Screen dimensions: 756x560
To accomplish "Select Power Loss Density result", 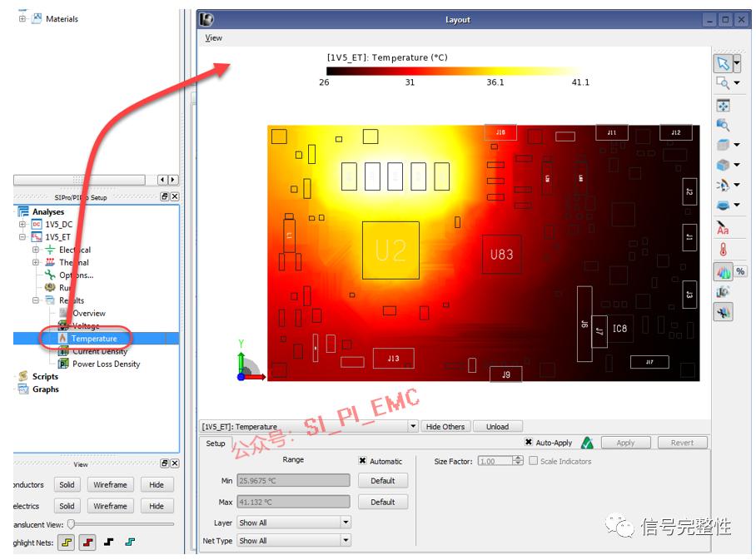I will (106, 364).
